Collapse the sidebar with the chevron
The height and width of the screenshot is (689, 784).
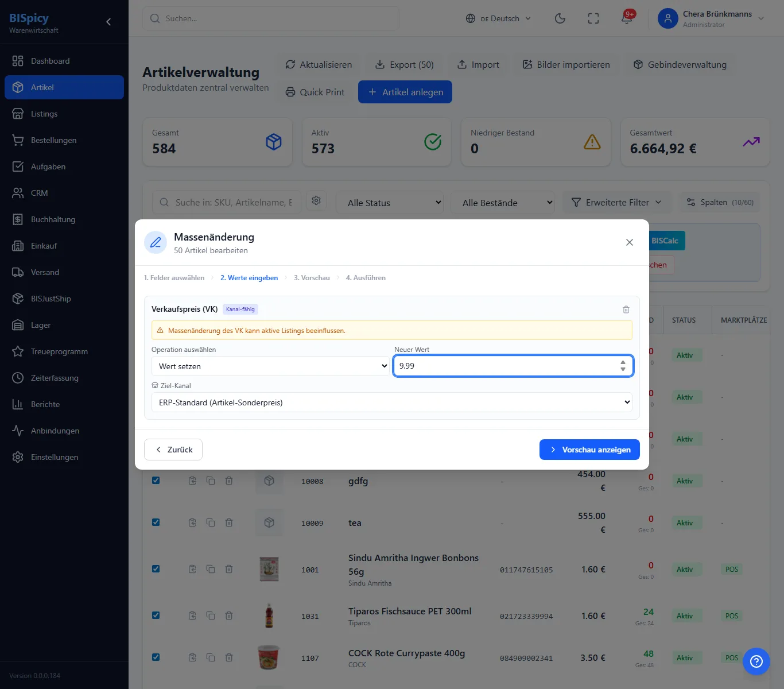point(108,22)
